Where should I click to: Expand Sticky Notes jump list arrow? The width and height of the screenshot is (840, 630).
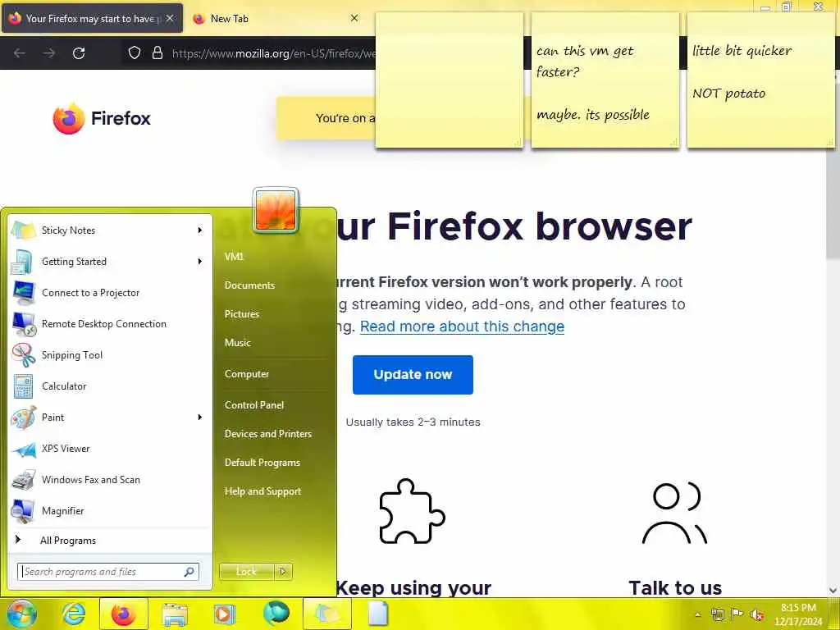click(x=200, y=231)
